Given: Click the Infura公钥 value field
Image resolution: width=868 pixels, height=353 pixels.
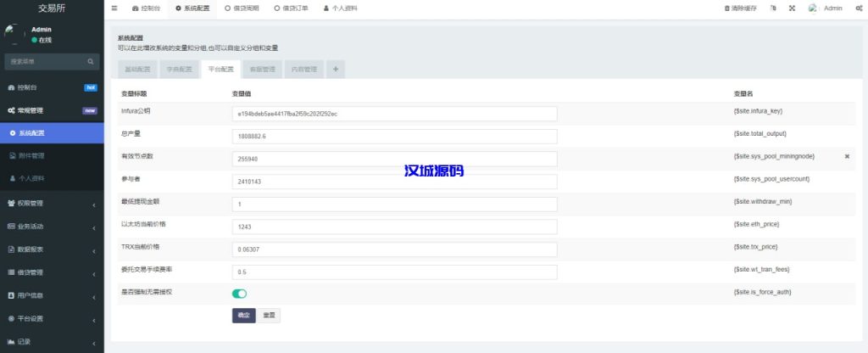Looking at the screenshot, I should (x=394, y=114).
